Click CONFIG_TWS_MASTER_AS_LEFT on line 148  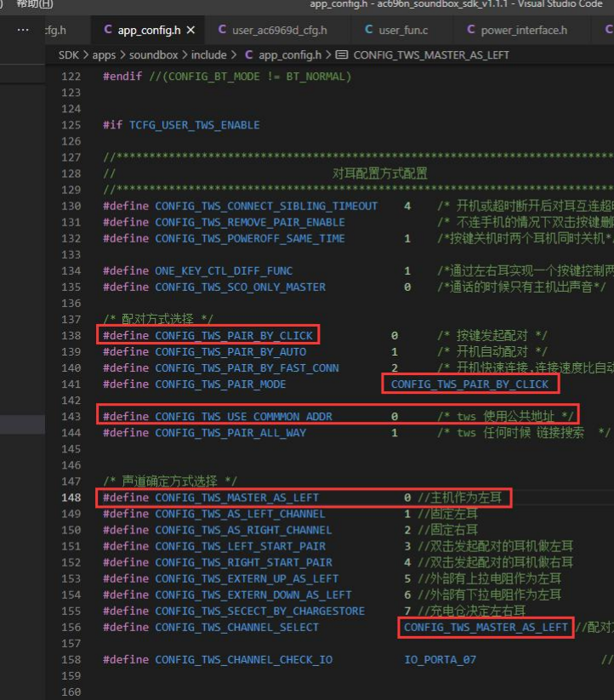pos(237,498)
